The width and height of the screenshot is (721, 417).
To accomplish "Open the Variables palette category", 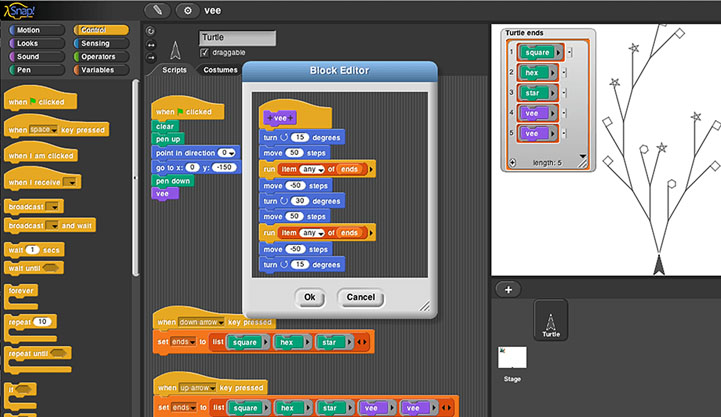I will tap(101, 70).
